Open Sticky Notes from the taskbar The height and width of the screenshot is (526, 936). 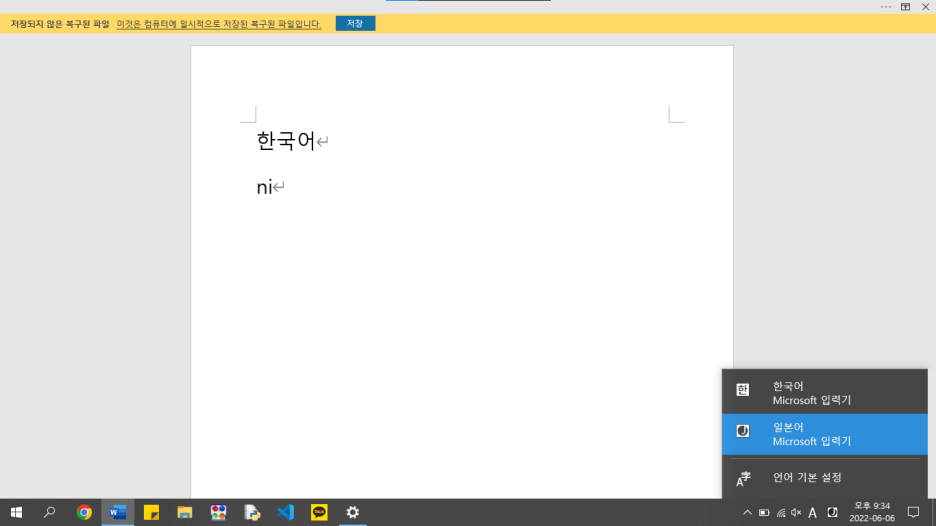click(151, 512)
